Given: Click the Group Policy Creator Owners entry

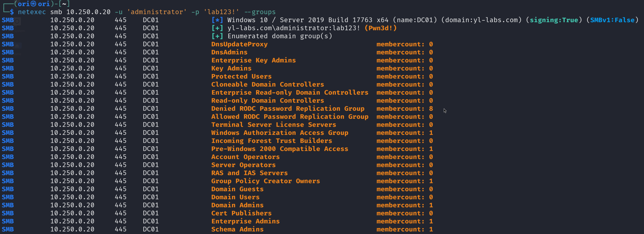Looking at the screenshot, I should [266, 181].
